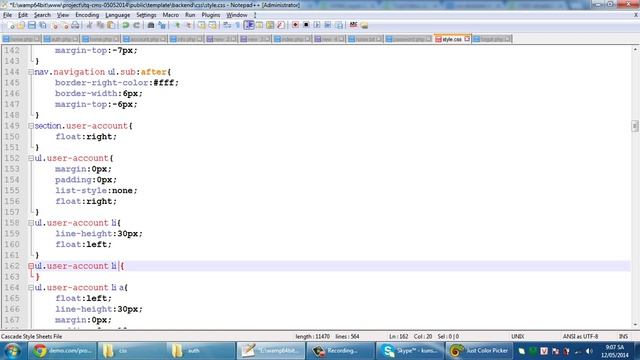The height and width of the screenshot is (360, 640).
Task: Click 'ANSI as UTF-8' in status bar
Action: tap(580, 337)
